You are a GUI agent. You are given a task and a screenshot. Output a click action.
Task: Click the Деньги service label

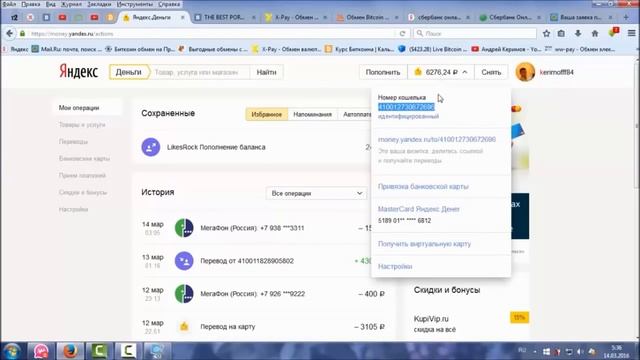pyautogui.click(x=129, y=72)
